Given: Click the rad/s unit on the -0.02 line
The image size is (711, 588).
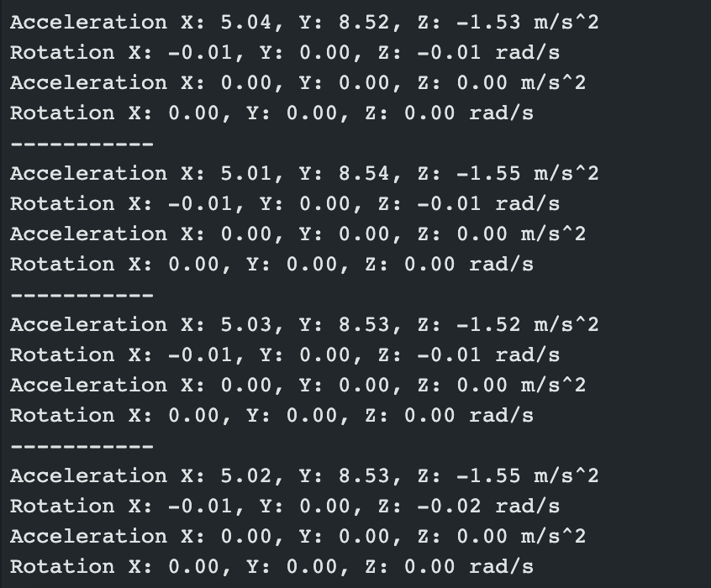Looking at the screenshot, I should [527, 506].
